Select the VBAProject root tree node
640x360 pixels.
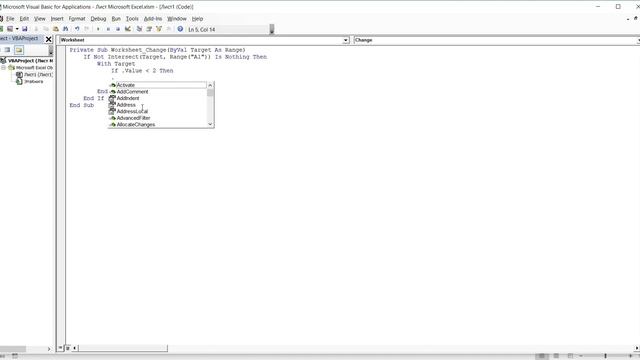point(30,60)
